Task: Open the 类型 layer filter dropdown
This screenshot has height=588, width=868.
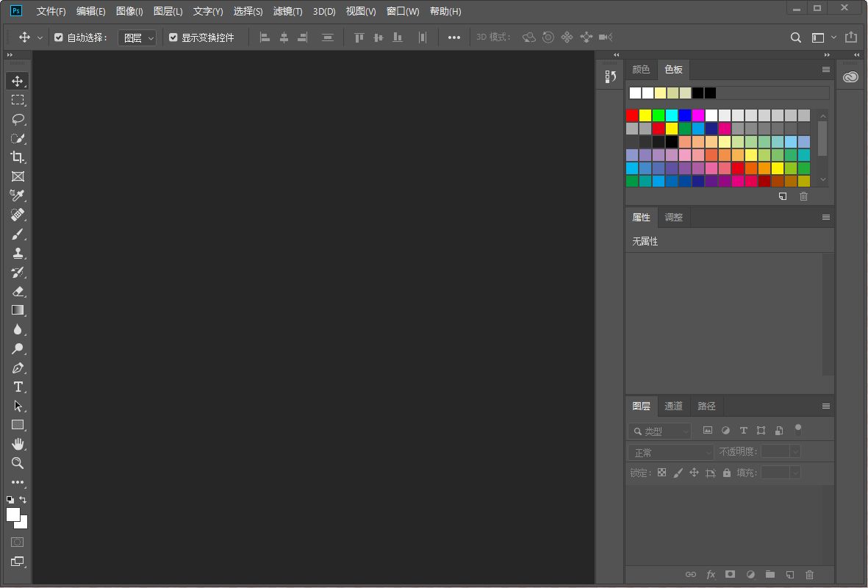Action: pyautogui.click(x=659, y=431)
